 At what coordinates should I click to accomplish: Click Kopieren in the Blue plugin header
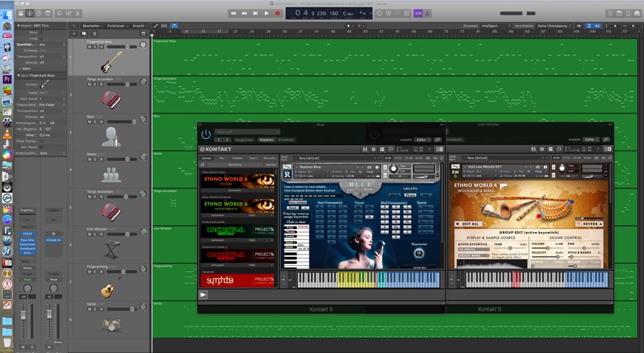coord(267,140)
